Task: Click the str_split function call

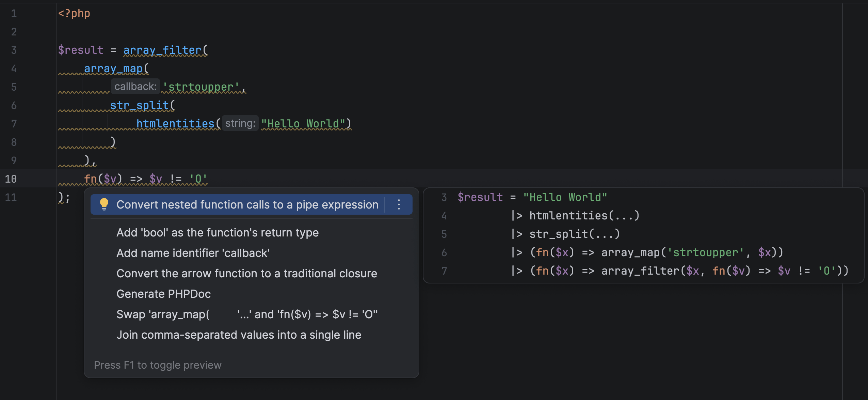Action: [139, 105]
